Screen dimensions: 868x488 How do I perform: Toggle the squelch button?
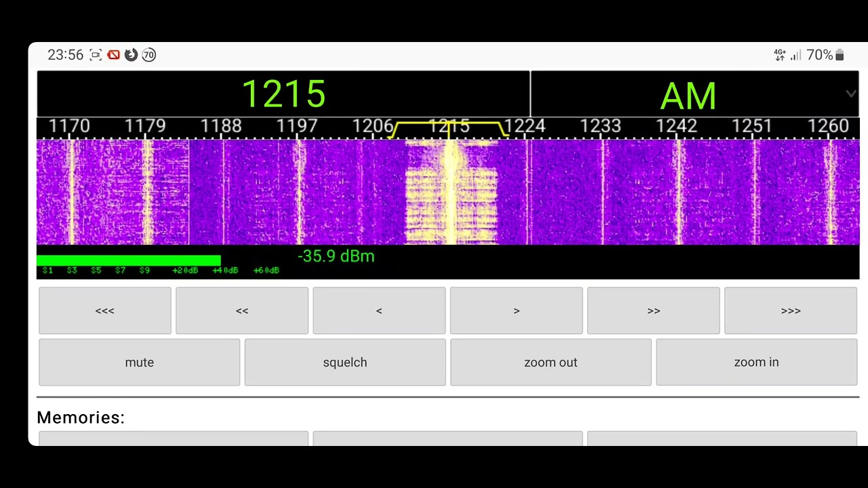345,363
